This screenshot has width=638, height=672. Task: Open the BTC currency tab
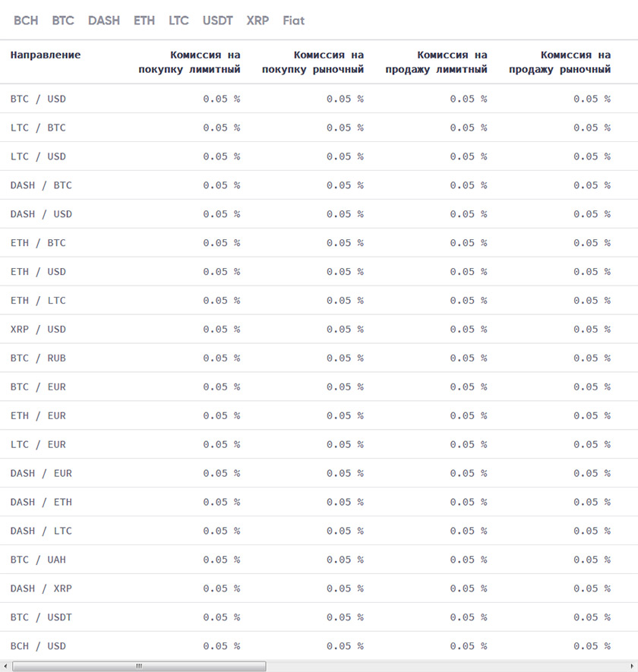click(63, 21)
